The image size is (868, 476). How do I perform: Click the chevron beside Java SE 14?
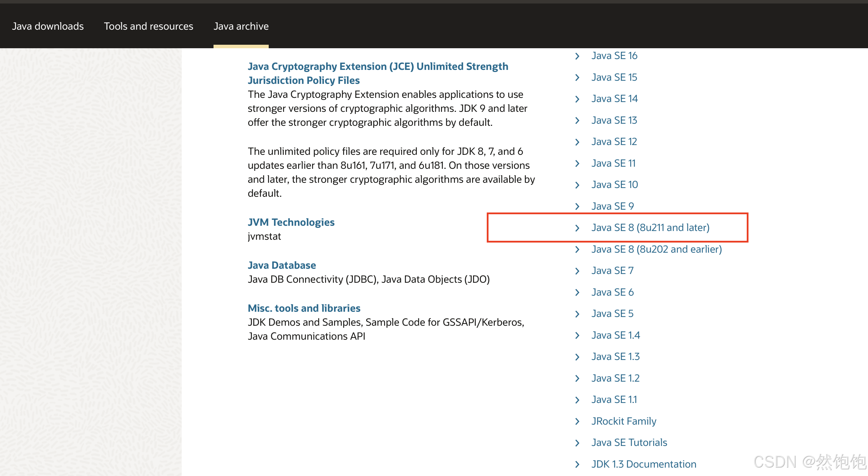pyautogui.click(x=577, y=99)
